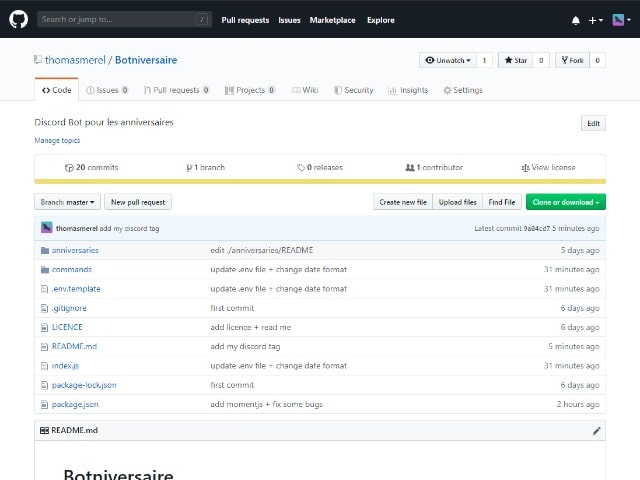This screenshot has width=640, height=480.
Task: Switch to the Security tab
Action: point(353,90)
